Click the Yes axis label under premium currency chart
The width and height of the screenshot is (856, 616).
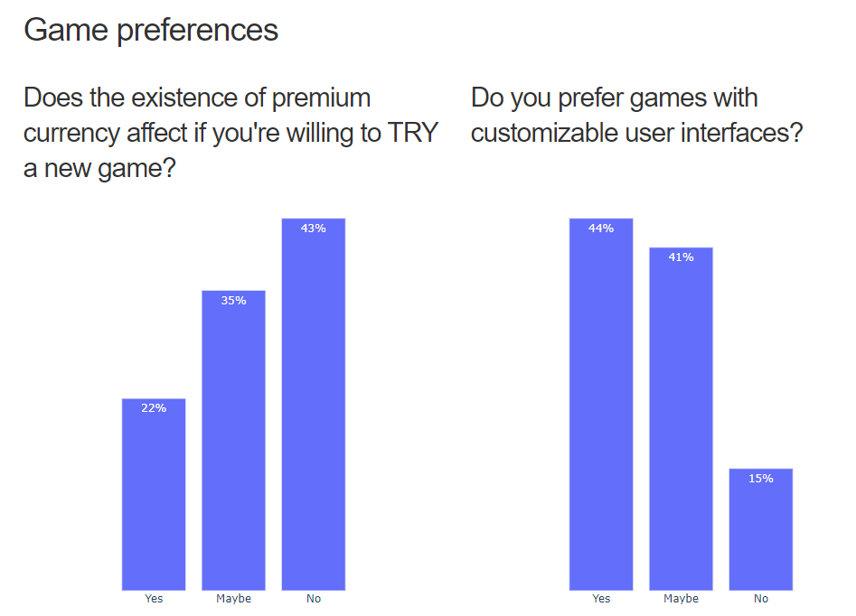coord(154,599)
